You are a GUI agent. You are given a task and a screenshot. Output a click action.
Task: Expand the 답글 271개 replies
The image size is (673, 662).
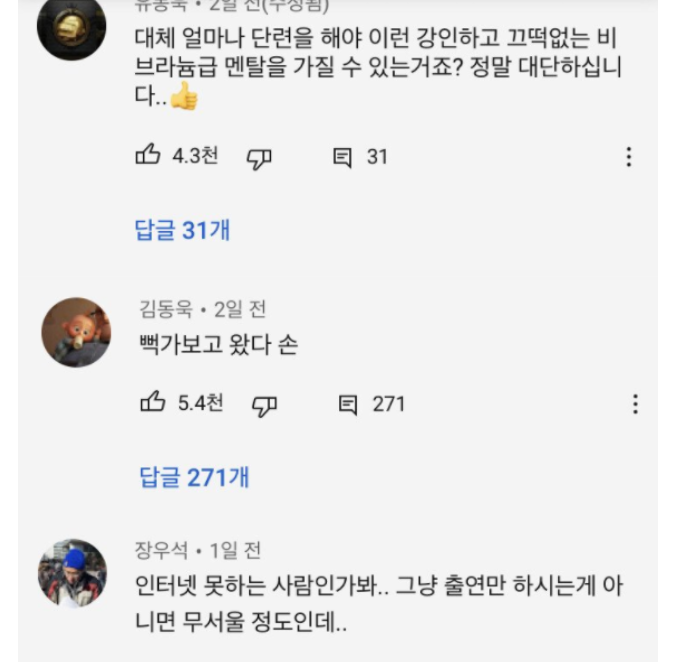194,477
